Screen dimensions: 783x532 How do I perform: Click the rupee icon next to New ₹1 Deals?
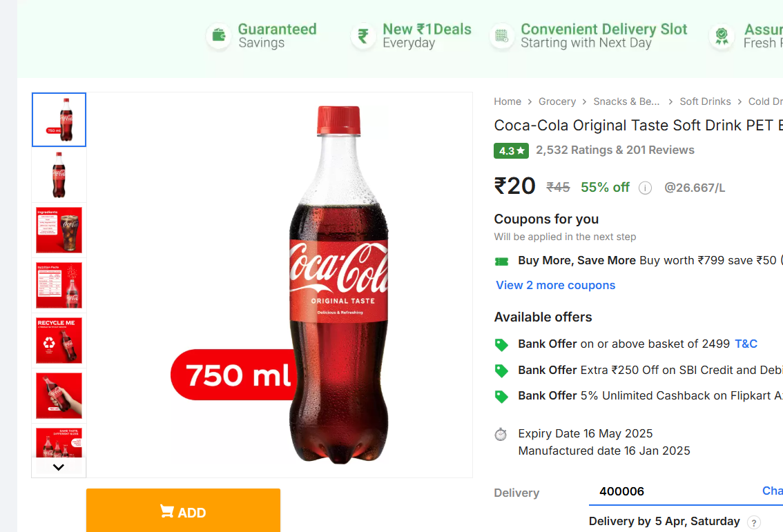pyautogui.click(x=363, y=36)
